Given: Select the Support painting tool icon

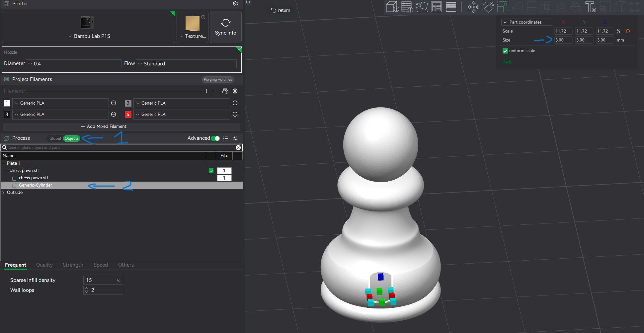Looking at the screenshot, I should click(561, 7).
